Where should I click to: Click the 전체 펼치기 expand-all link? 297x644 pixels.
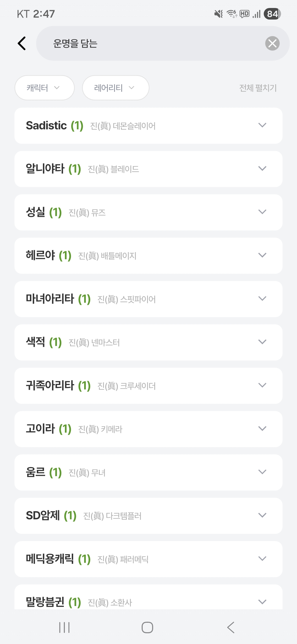click(258, 88)
